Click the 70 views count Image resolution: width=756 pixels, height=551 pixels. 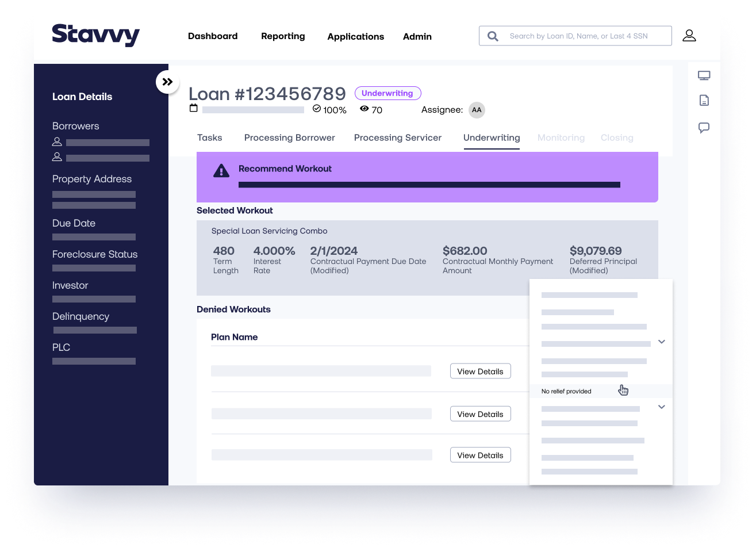pyautogui.click(x=377, y=110)
